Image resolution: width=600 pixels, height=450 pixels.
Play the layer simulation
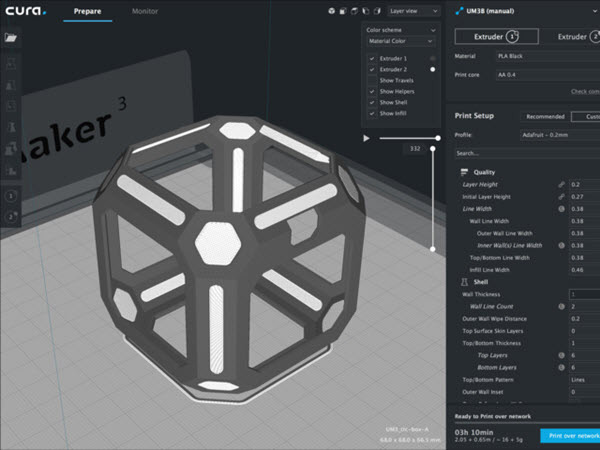click(367, 138)
